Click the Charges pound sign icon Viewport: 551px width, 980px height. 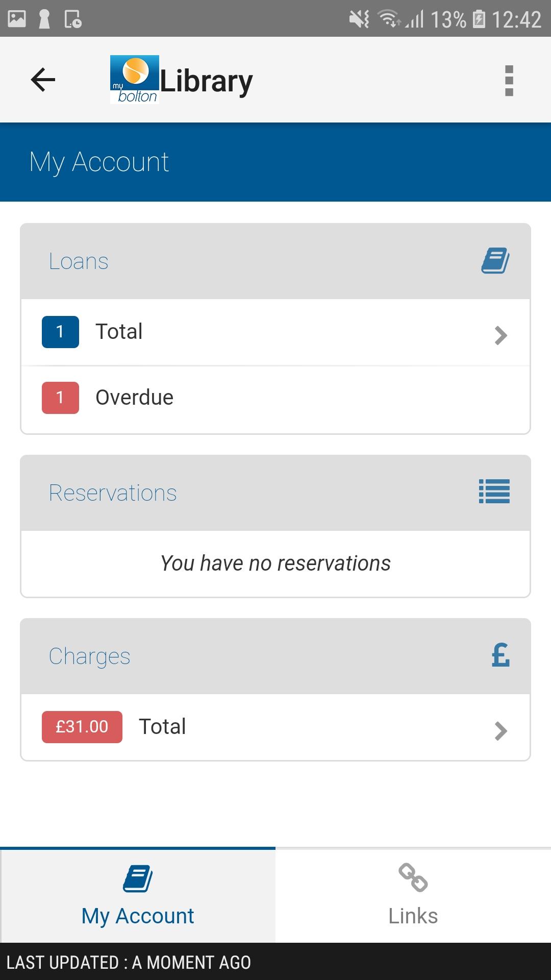pos(500,655)
